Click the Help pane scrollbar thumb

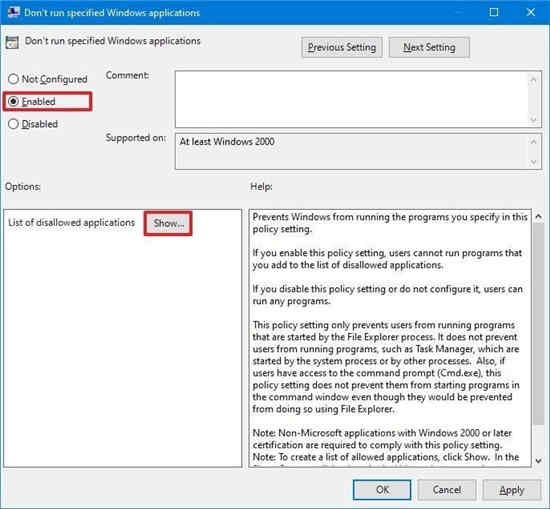coord(538,324)
